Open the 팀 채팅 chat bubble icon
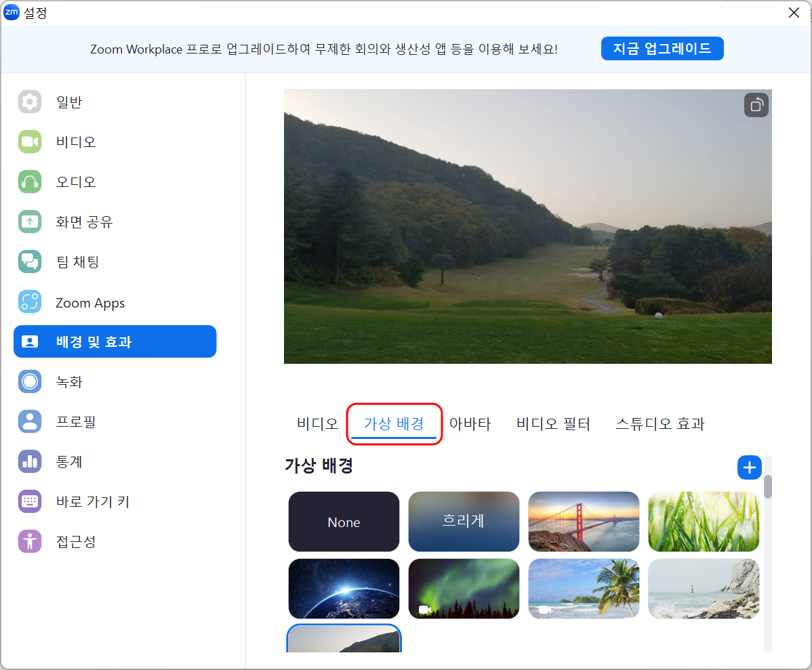 (x=30, y=261)
